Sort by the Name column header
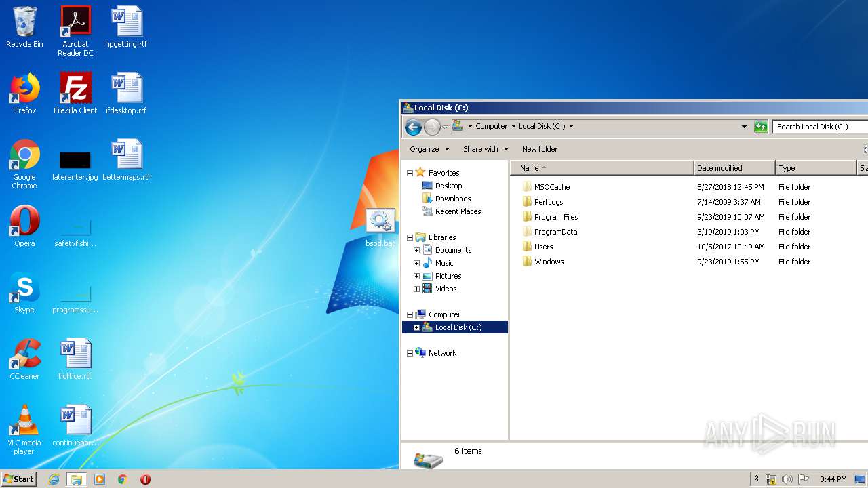Image resolution: width=868 pixels, height=488 pixels. [x=602, y=168]
